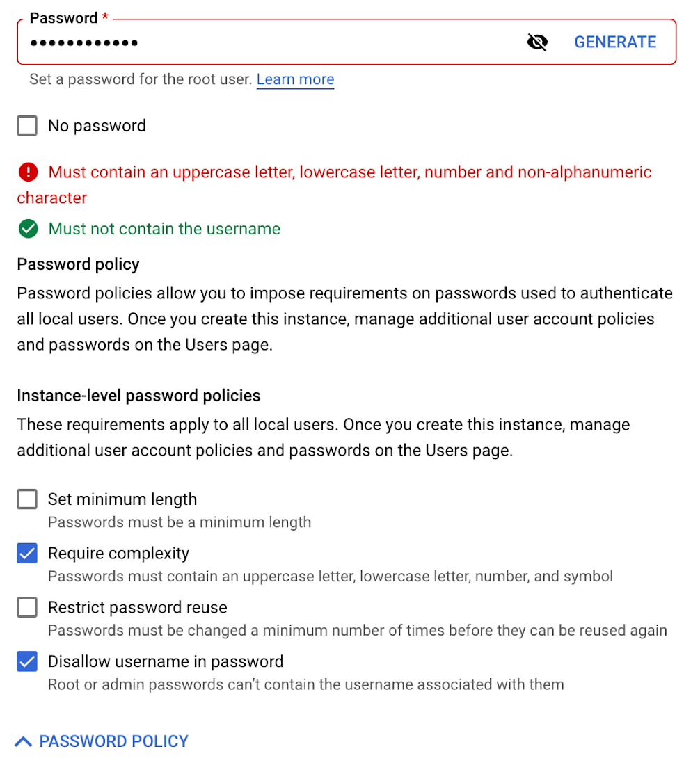Click the Instance-level password policies heading
This screenshot has width=700, height=765.
pos(138,395)
